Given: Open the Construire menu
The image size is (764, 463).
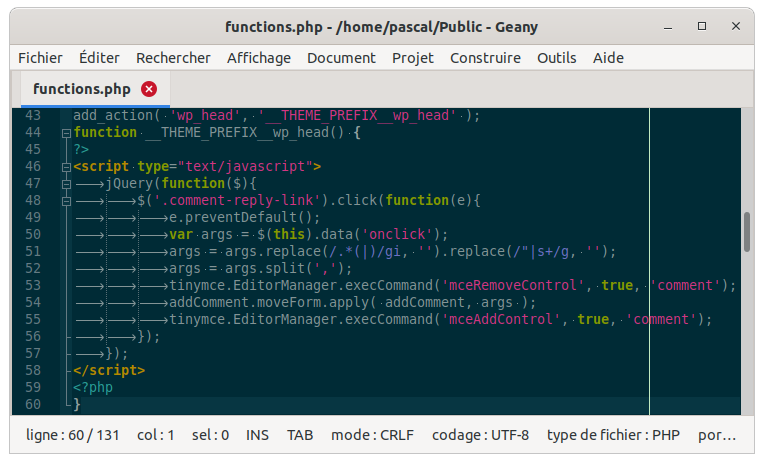Looking at the screenshot, I should click(485, 58).
